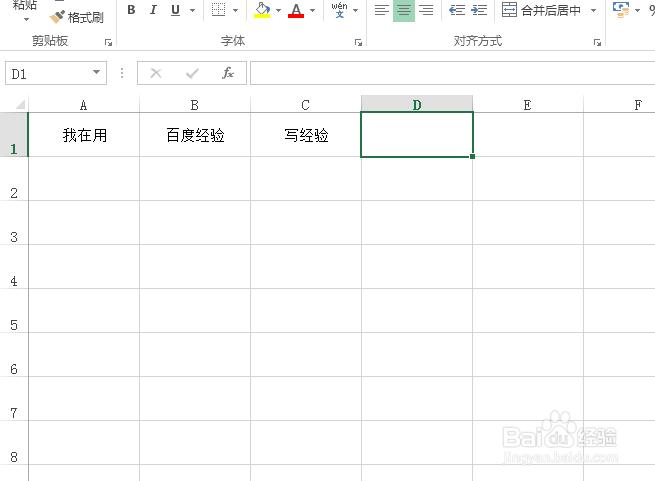Open Merge and Center dropdown arrow
Screen dimensions: 655x481
coord(594,10)
